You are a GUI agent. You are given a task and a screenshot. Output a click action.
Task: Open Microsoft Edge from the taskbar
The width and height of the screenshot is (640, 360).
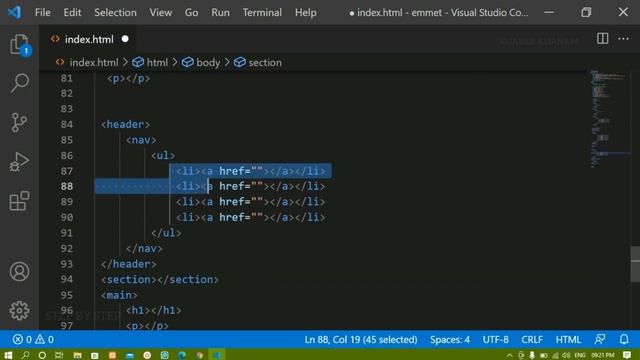click(x=182, y=355)
